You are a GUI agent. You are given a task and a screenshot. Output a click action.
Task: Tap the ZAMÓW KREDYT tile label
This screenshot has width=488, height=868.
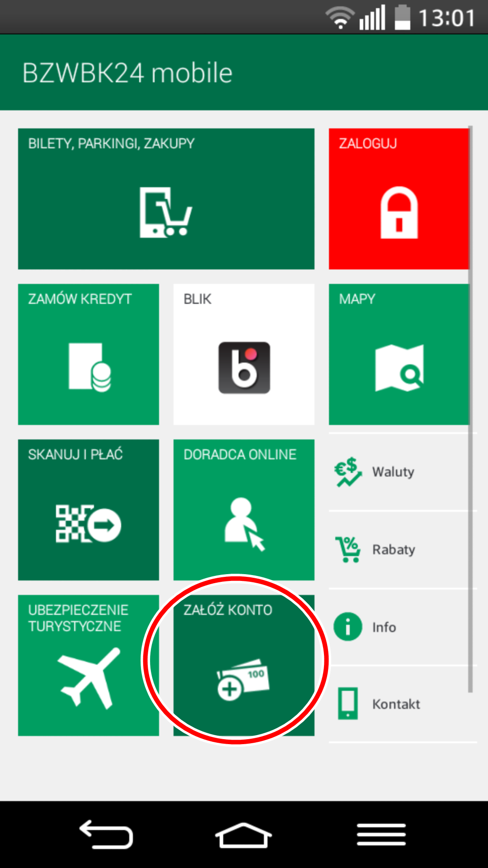pyautogui.click(x=80, y=299)
